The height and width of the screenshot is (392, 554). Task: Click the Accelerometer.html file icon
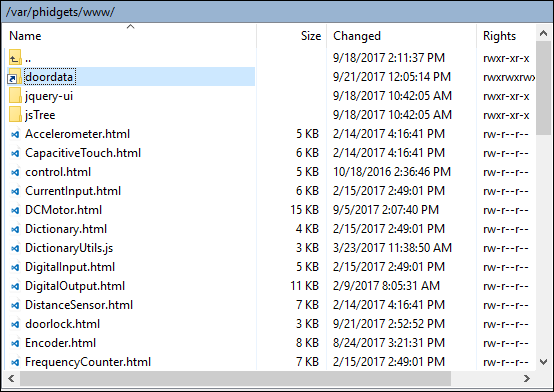click(15, 134)
